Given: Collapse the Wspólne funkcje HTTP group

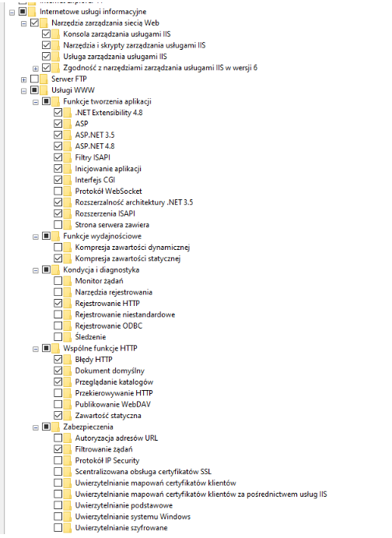Looking at the screenshot, I should point(35,349).
